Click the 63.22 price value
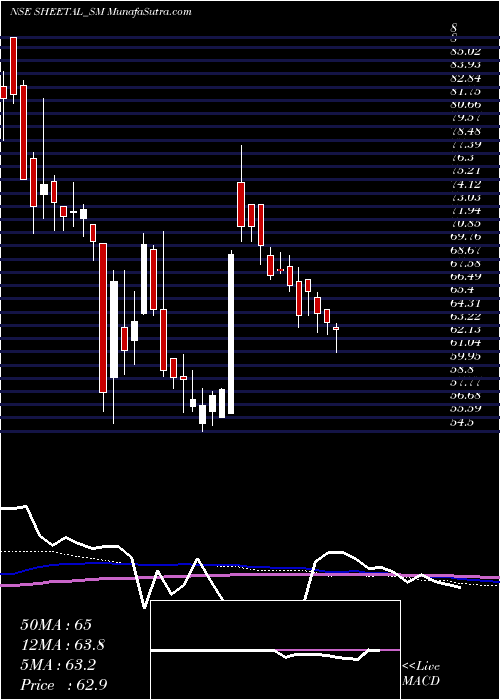This screenshot has width=500, height=700. click(465, 316)
